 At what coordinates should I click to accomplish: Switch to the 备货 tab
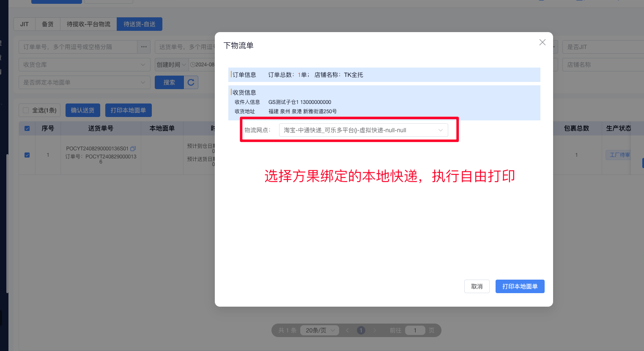(48, 24)
